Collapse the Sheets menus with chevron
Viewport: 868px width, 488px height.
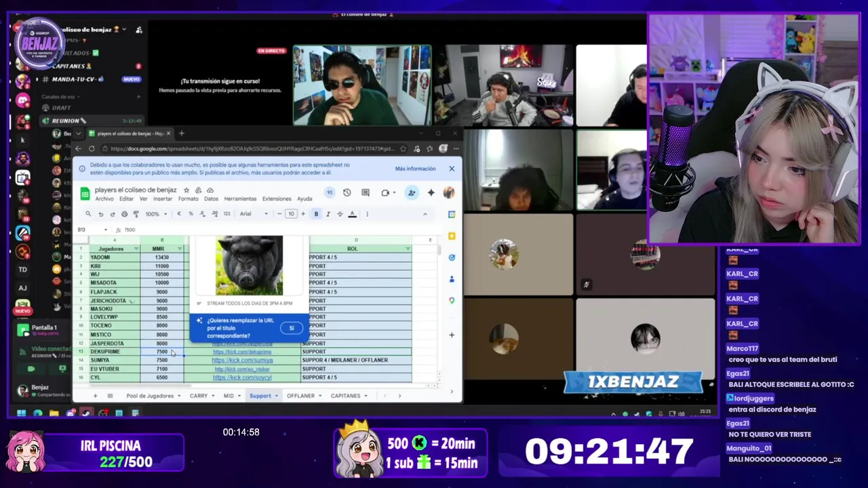tap(425, 214)
